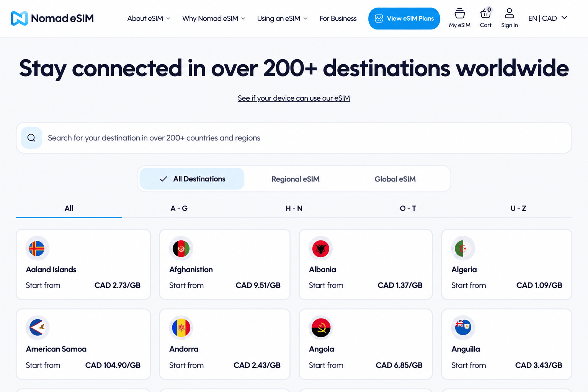This screenshot has width=588, height=392.
Task: Select the U - Z tab
Action: tap(518, 208)
